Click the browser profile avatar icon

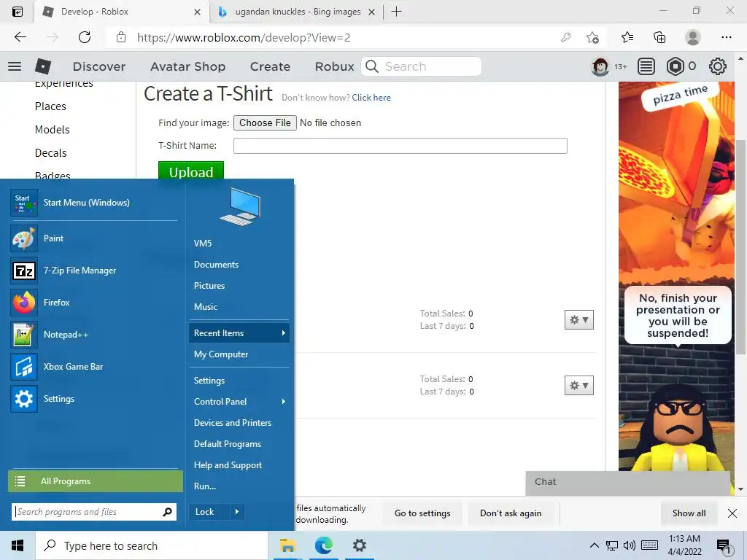pos(693,37)
